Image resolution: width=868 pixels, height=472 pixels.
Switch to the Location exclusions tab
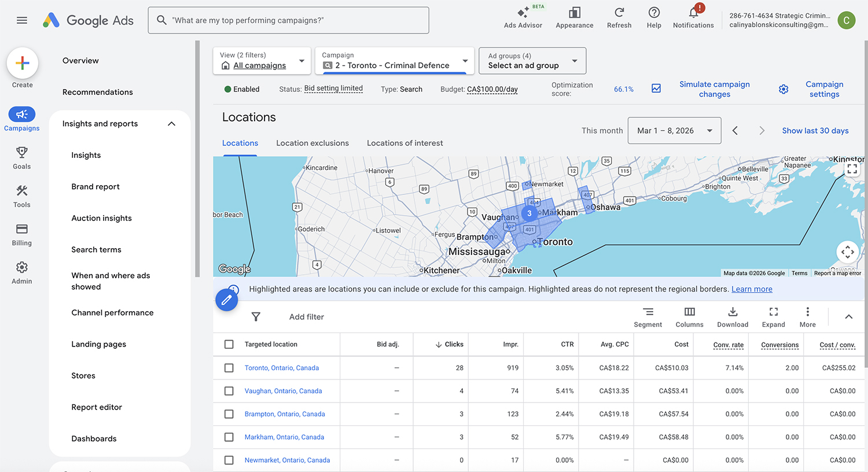(x=312, y=143)
